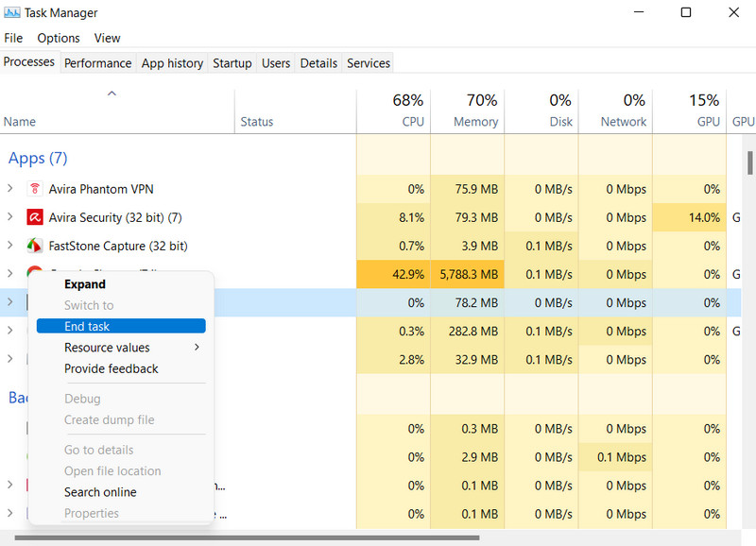
Task: Open the Options menu
Action: point(58,38)
